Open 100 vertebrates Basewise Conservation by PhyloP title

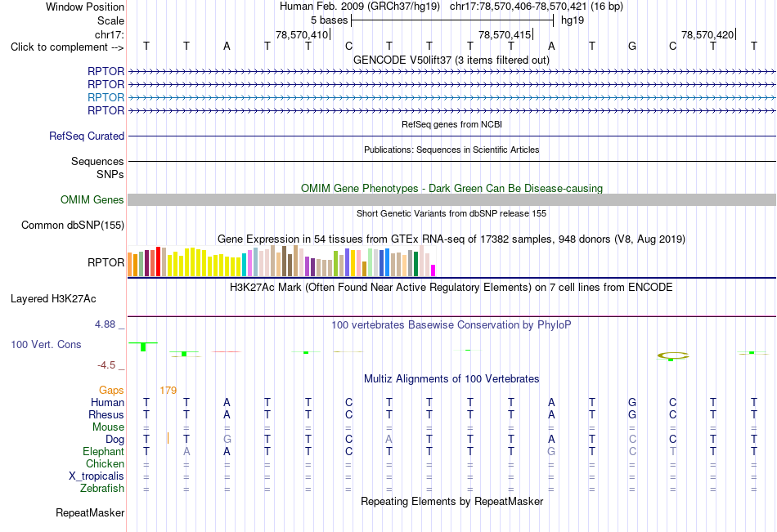(451, 325)
